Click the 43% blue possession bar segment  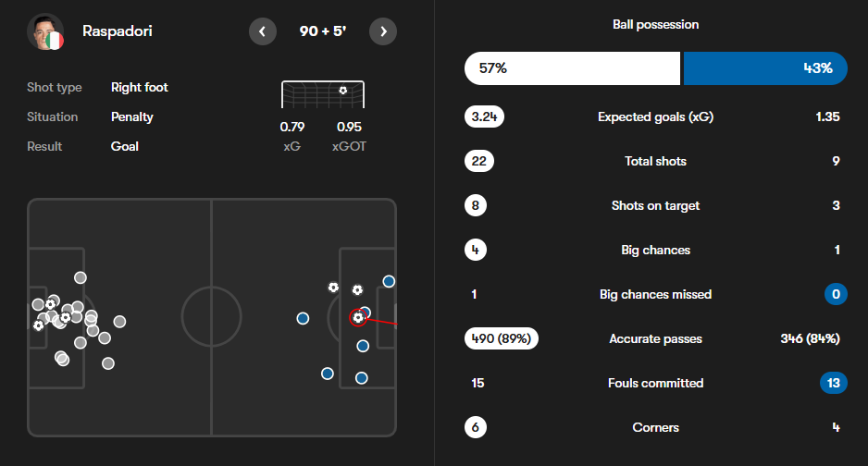[x=765, y=68]
